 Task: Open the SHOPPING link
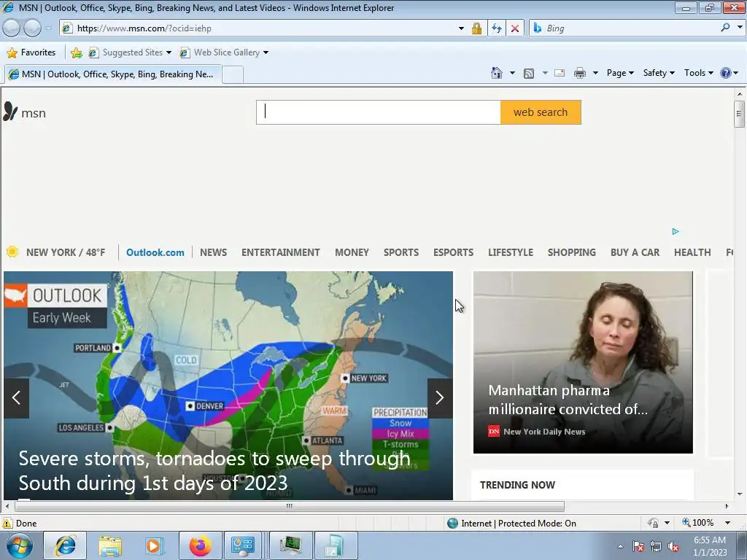[x=572, y=252]
